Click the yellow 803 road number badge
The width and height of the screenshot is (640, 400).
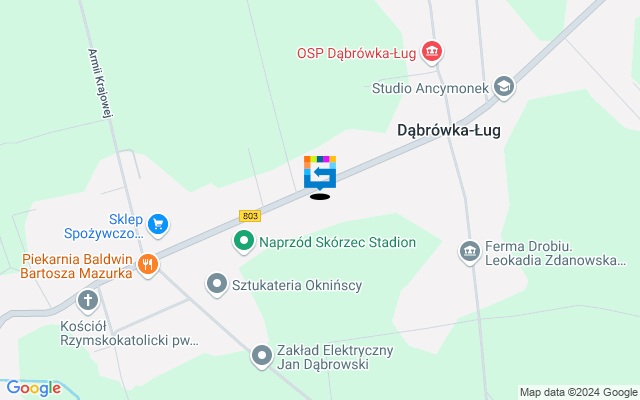(x=250, y=216)
